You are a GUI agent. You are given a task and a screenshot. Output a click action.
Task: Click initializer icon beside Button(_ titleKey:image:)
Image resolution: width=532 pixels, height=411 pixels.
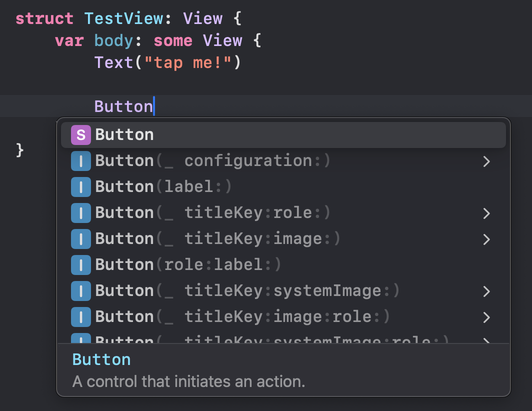point(80,239)
